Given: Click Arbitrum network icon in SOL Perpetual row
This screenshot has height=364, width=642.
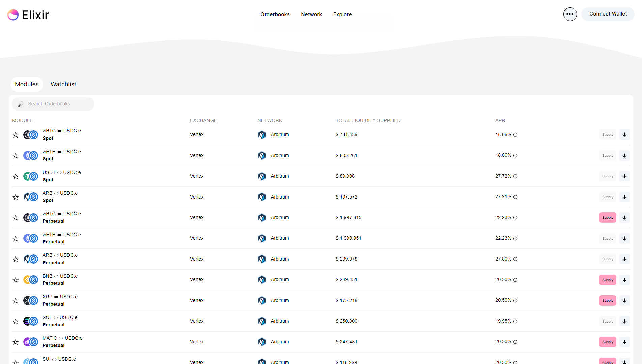Looking at the screenshot, I should 262,321.
